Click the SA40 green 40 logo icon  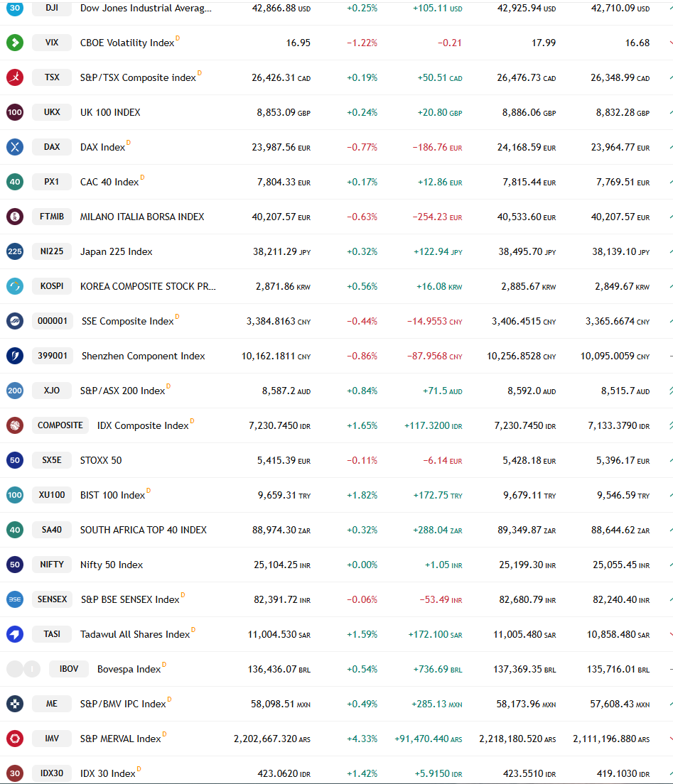pos(15,530)
